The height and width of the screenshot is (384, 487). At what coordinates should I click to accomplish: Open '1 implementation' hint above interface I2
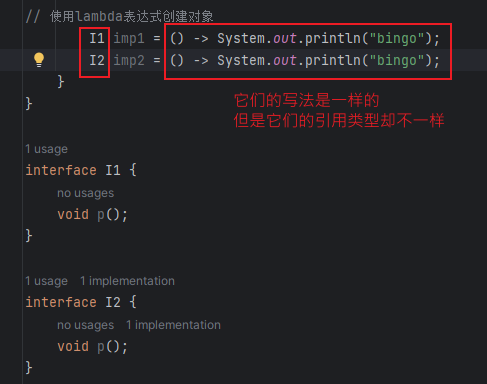127,281
